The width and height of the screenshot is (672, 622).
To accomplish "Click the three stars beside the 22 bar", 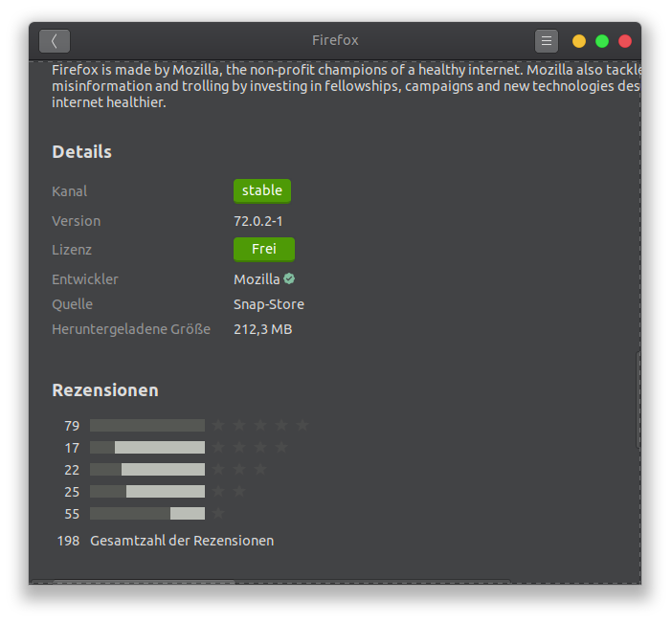I will [239, 469].
